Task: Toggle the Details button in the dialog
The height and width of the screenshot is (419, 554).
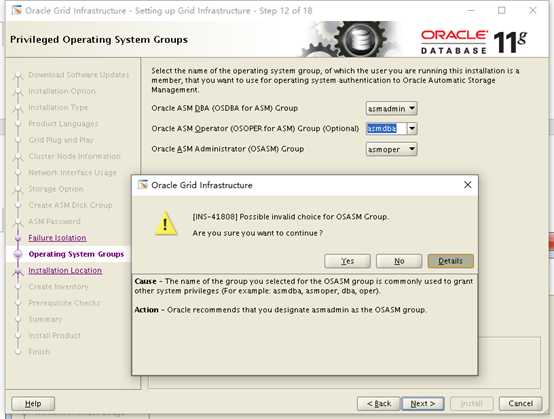Action: [x=450, y=261]
